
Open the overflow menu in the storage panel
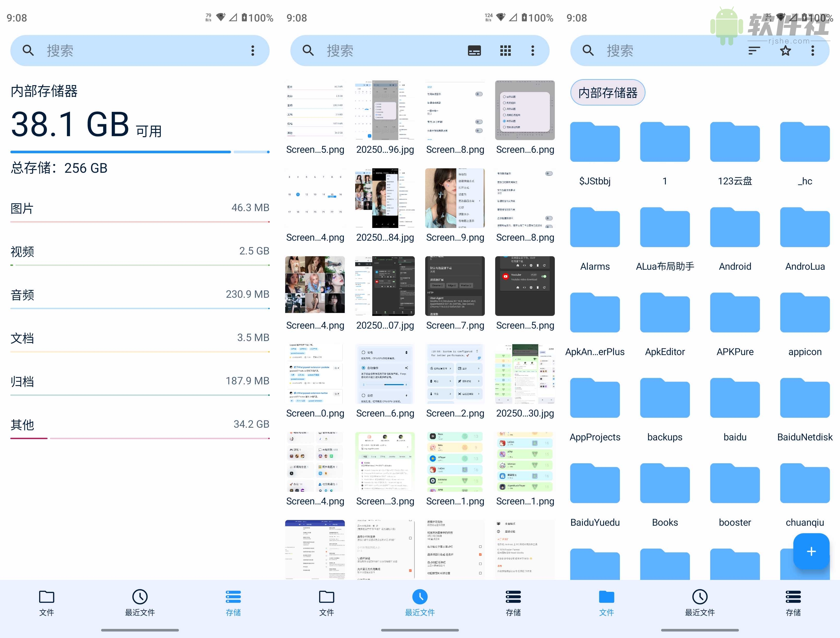(x=253, y=50)
